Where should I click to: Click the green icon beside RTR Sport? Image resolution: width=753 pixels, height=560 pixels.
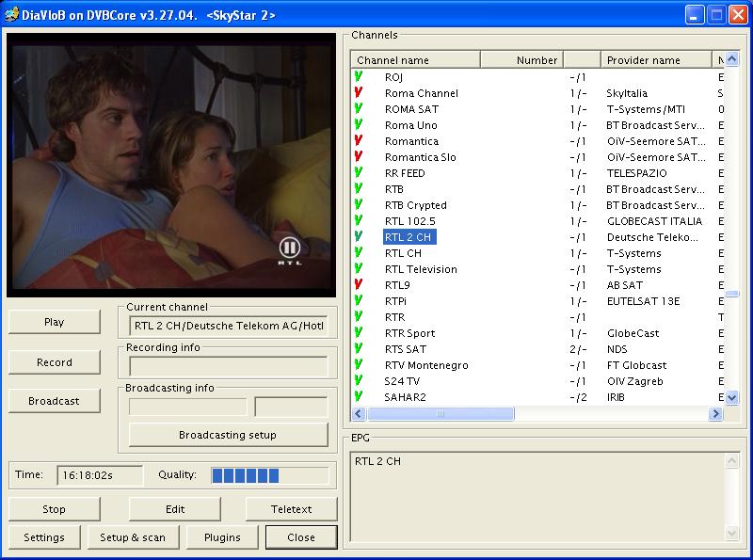pos(359,332)
